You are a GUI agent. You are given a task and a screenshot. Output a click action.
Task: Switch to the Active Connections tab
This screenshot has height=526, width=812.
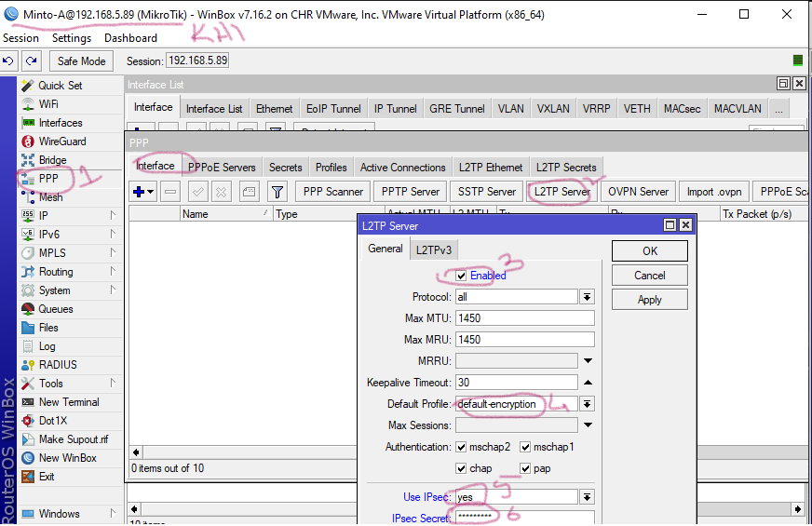click(403, 168)
